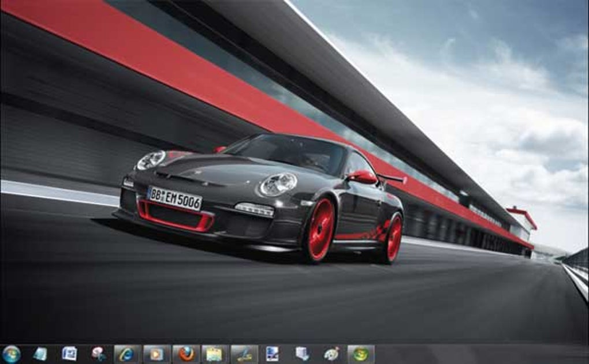Open Windows Explorer folder icon
Viewport: 589px width, 364px height.
pos(215,354)
